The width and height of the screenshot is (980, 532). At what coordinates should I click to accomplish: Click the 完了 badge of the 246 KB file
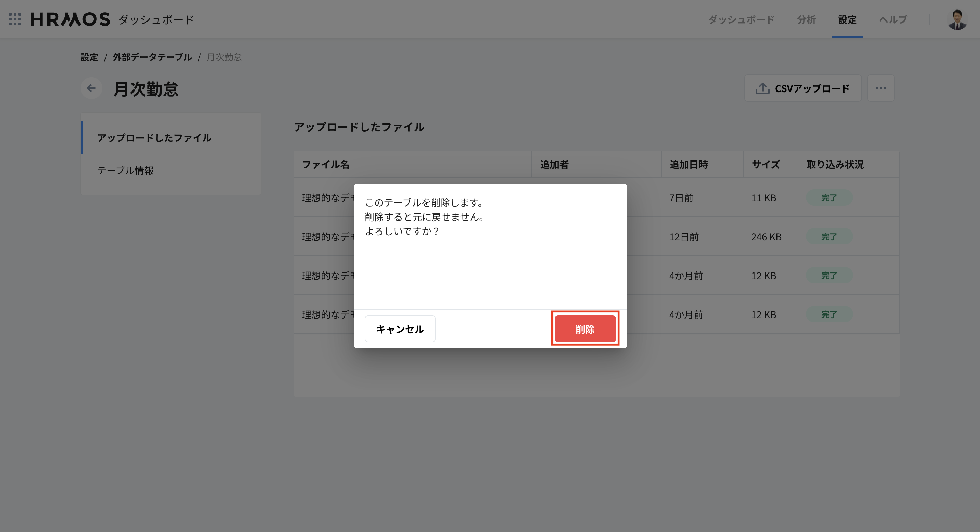(829, 236)
